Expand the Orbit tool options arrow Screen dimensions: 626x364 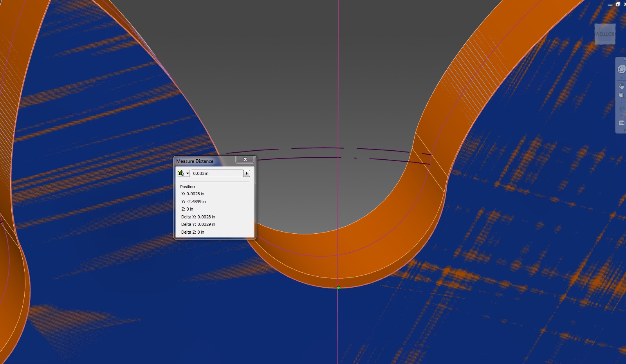(622, 116)
